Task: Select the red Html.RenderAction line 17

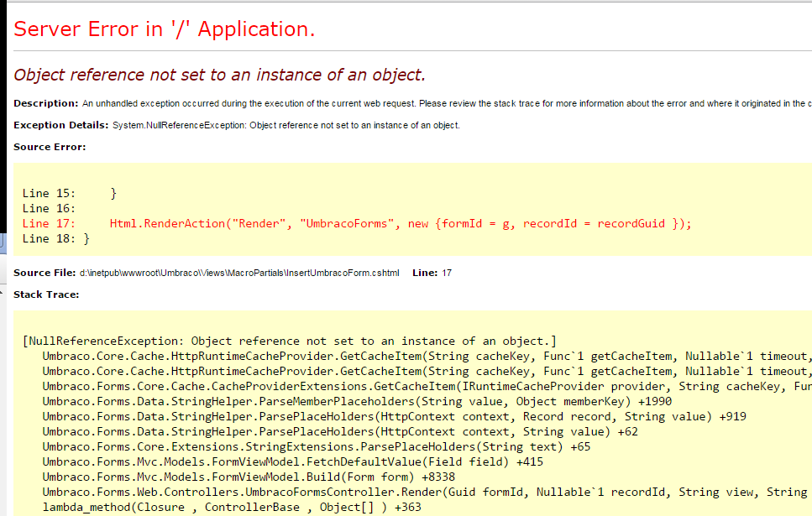Action: (x=357, y=223)
